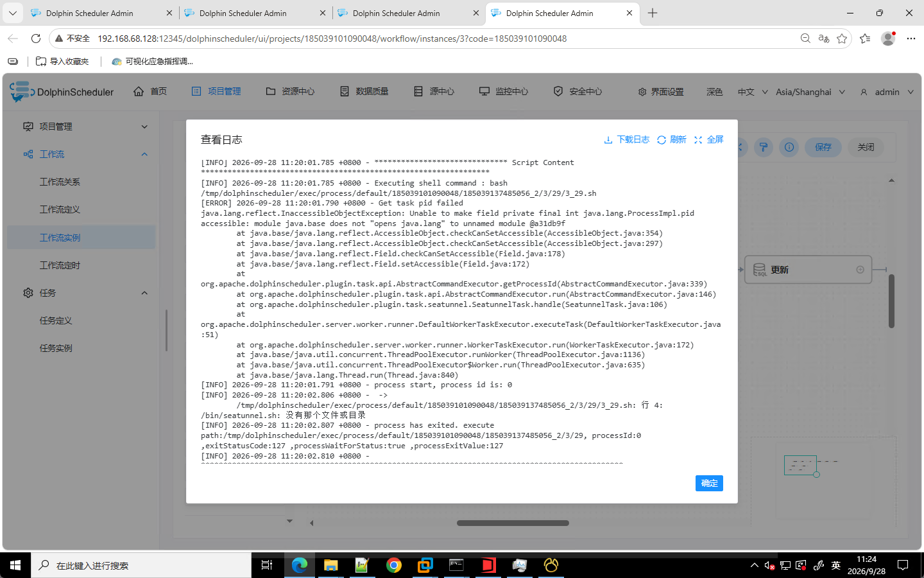Open 可视化应急指挥调 bookmark

coord(152,62)
